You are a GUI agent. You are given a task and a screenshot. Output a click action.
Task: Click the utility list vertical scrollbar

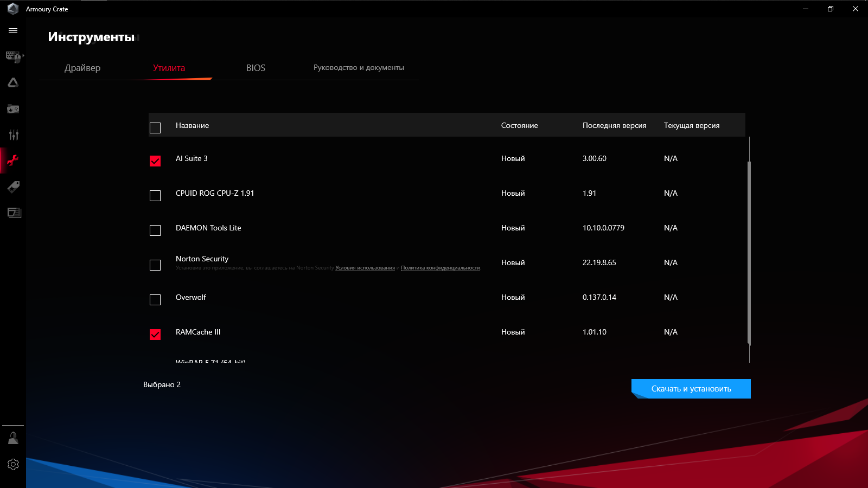749,253
